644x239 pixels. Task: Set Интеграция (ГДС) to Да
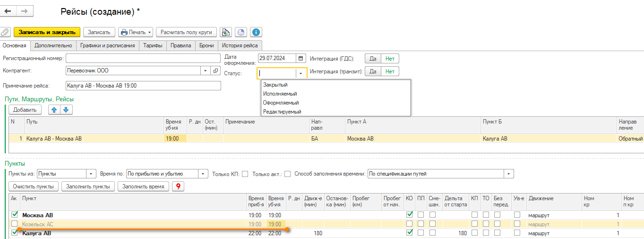(372, 59)
